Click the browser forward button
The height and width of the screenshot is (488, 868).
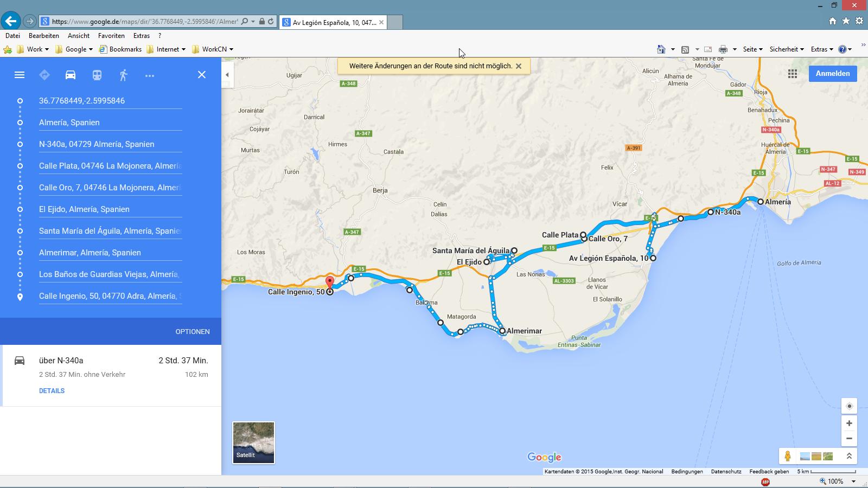(x=30, y=22)
